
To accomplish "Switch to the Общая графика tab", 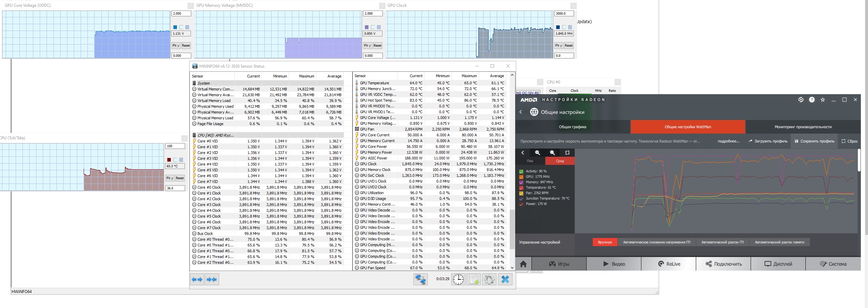I will 573,127.
